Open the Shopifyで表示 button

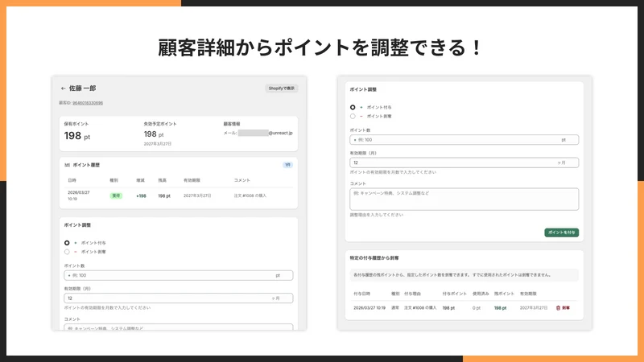[x=281, y=88]
